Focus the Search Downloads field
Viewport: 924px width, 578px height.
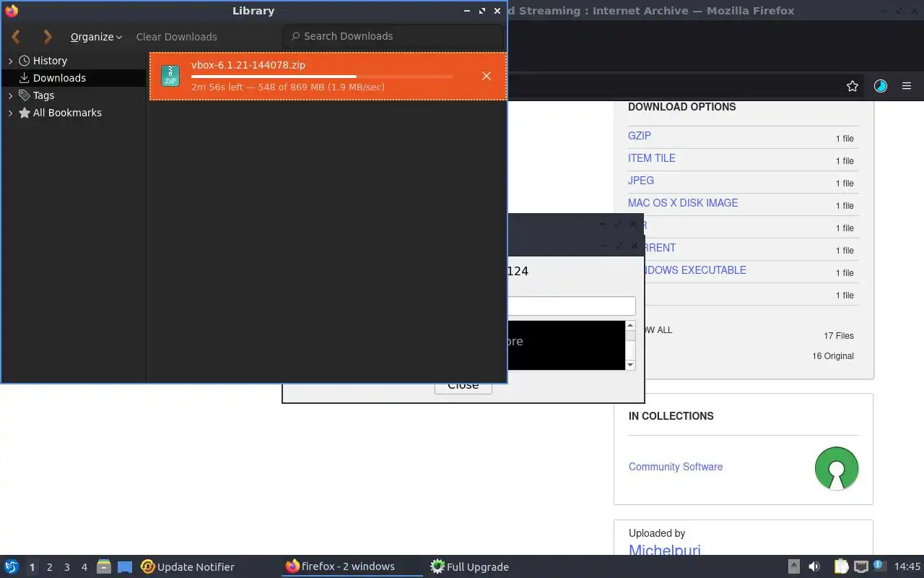pos(393,36)
